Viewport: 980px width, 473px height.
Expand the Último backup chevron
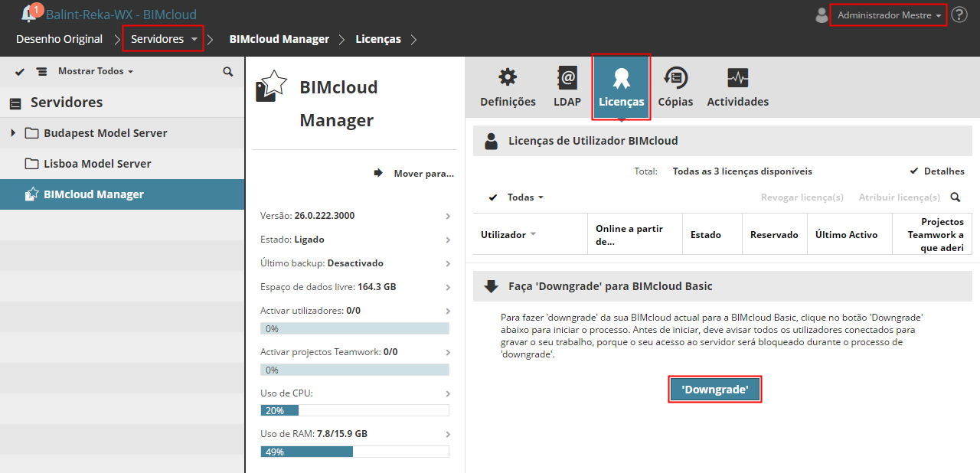[x=449, y=264]
